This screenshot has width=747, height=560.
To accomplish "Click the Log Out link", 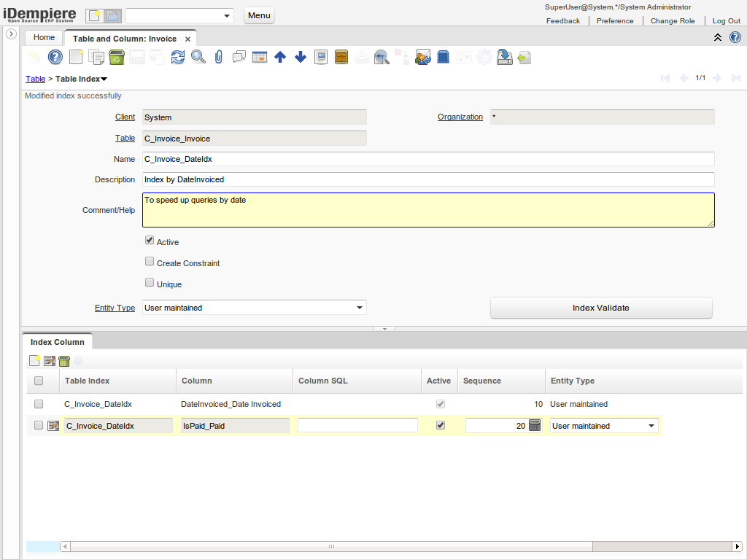I will coord(726,21).
